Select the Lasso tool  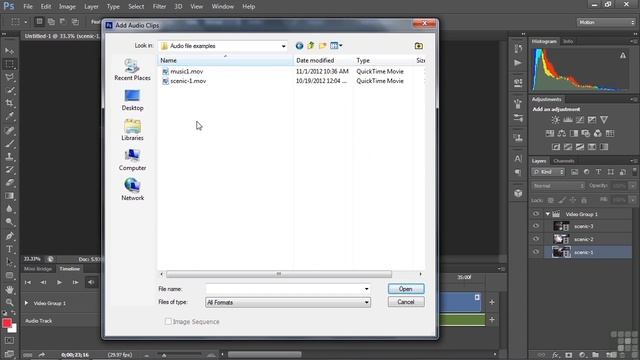click(x=9, y=77)
